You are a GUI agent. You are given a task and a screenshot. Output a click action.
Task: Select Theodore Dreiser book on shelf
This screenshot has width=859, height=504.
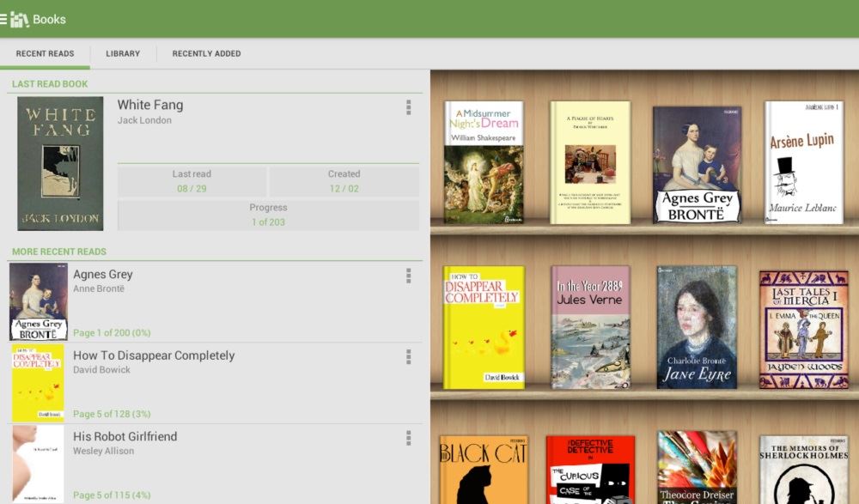(697, 467)
